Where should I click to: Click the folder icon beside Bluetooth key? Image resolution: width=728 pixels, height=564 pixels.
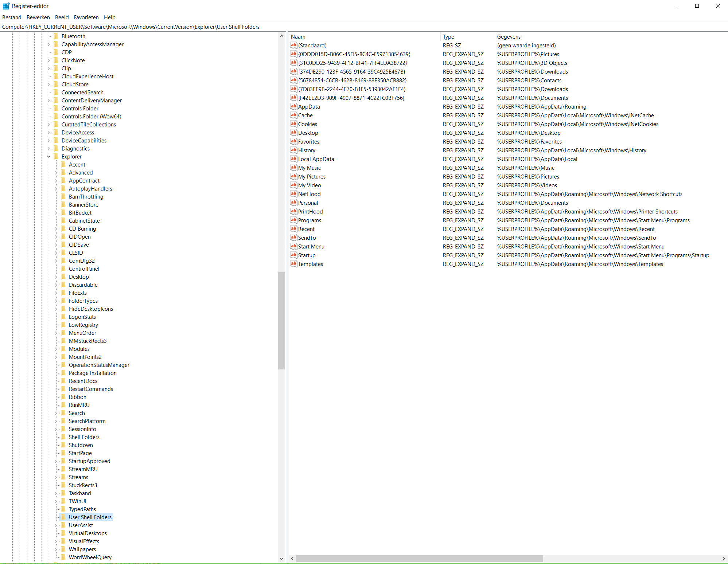(56, 36)
